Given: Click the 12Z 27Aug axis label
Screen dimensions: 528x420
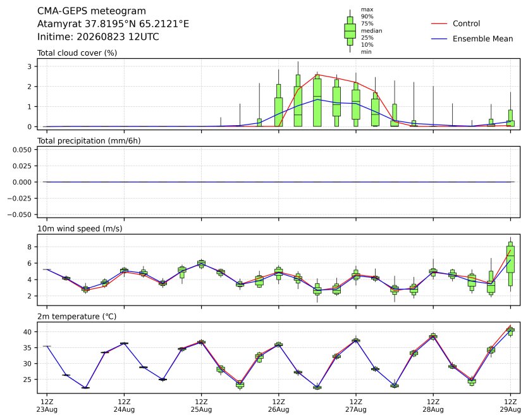Looking at the screenshot, I should 356,406.
